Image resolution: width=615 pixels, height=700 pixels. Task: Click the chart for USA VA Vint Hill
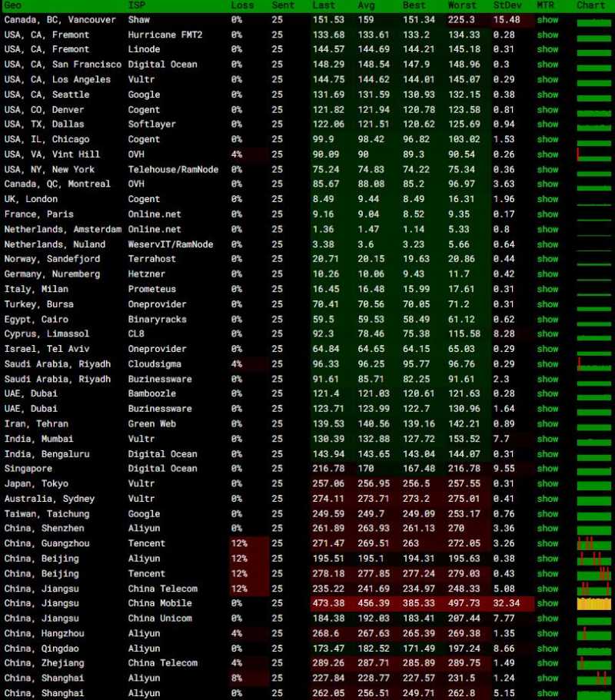[594, 155]
